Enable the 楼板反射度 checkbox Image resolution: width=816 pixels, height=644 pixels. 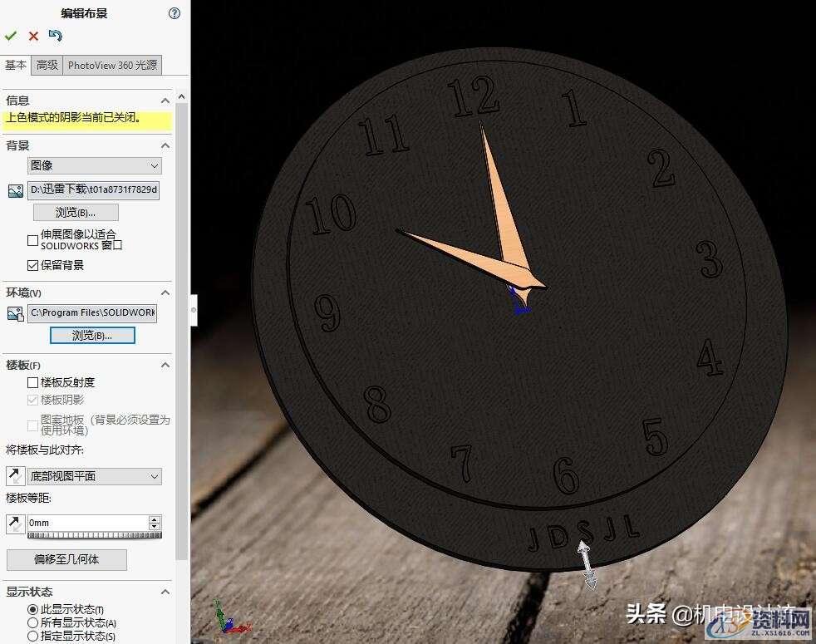[x=32, y=382]
